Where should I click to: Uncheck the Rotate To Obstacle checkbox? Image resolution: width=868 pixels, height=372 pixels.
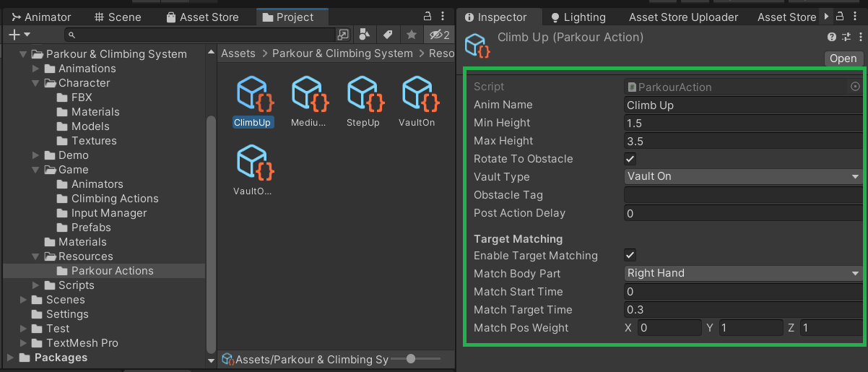pyautogui.click(x=630, y=159)
